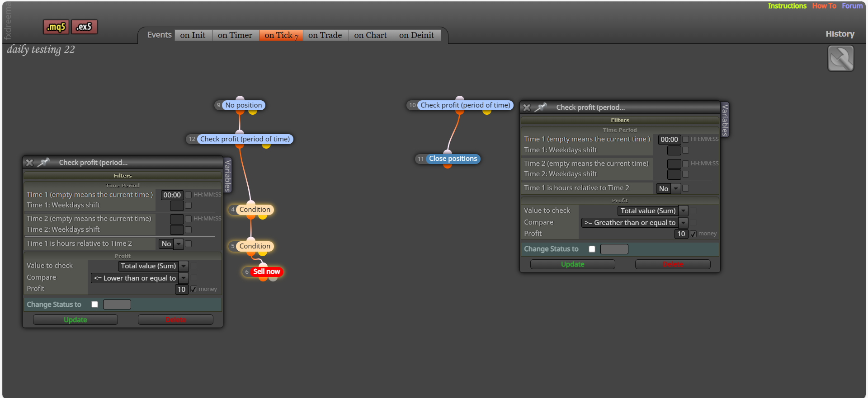Click Delete in right panel
The height and width of the screenshot is (398, 868).
[673, 264]
